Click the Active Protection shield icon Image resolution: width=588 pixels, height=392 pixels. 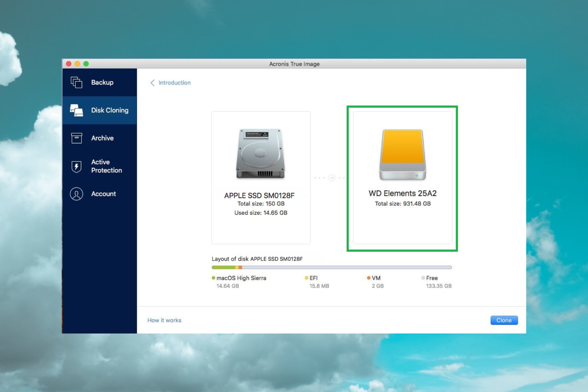click(x=77, y=167)
